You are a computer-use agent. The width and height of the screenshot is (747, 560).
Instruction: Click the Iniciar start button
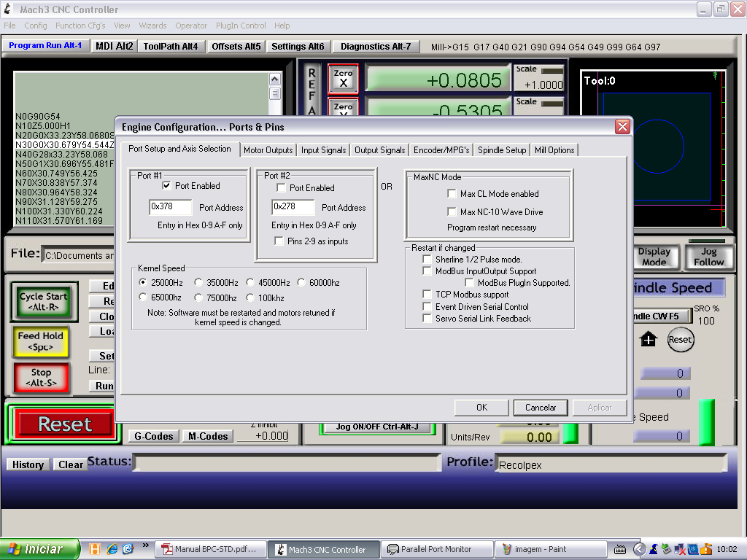coord(39,549)
